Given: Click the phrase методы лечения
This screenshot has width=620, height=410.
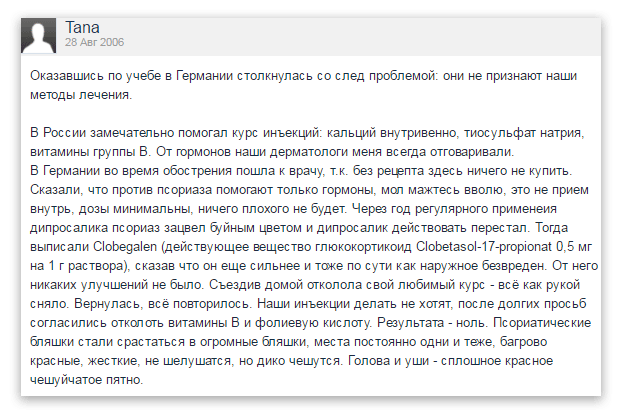Looking at the screenshot, I should [81, 95].
